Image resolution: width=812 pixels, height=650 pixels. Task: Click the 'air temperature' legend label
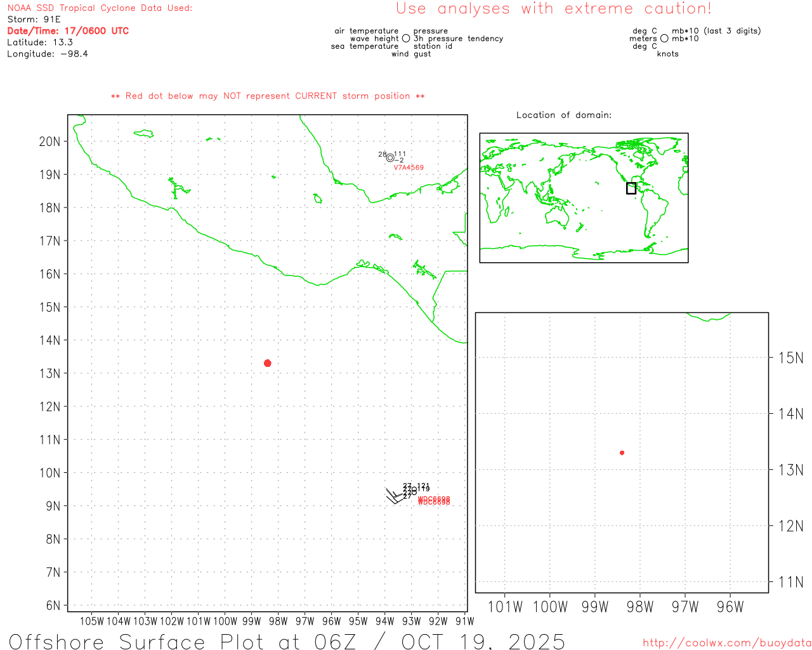click(367, 31)
